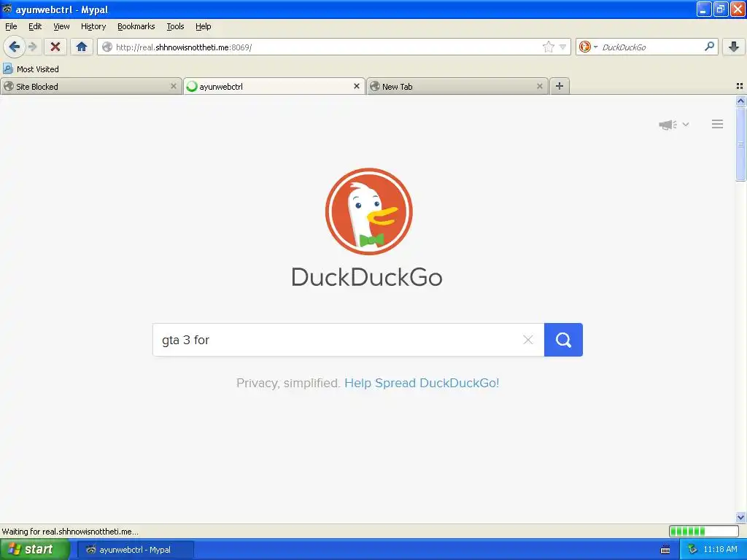Click the DuckDuckGo wordmark text

tap(367, 277)
